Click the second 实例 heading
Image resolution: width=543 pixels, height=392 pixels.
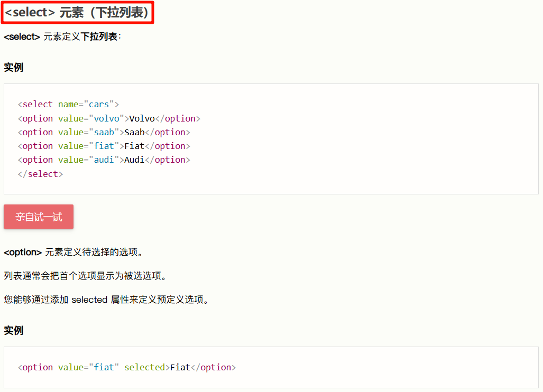click(x=14, y=331)
